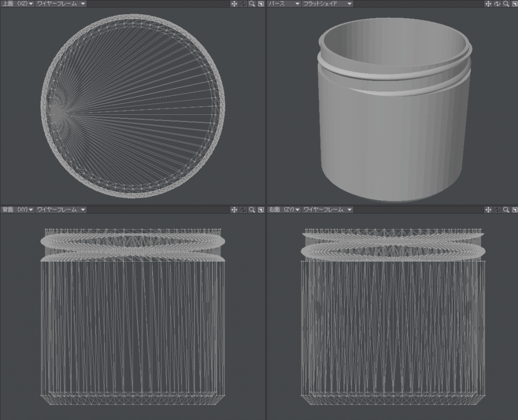This screenshot has height=420, width=518.
Task: Open the 右面 (ZY) view type dropdown
Action: point(284,209)
